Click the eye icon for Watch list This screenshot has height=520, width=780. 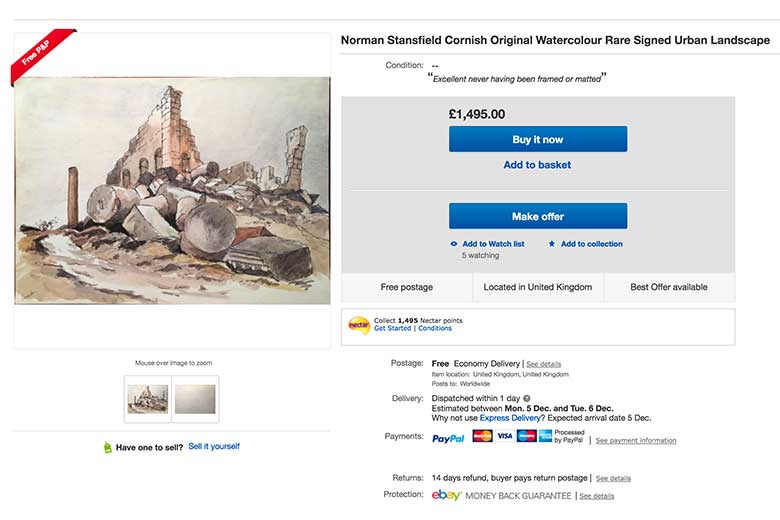coord(454,244)
